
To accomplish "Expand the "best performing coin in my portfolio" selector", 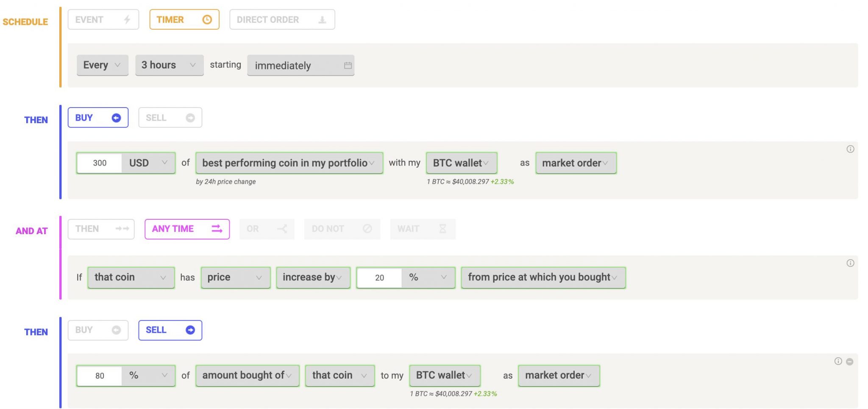I will point(289,163).
